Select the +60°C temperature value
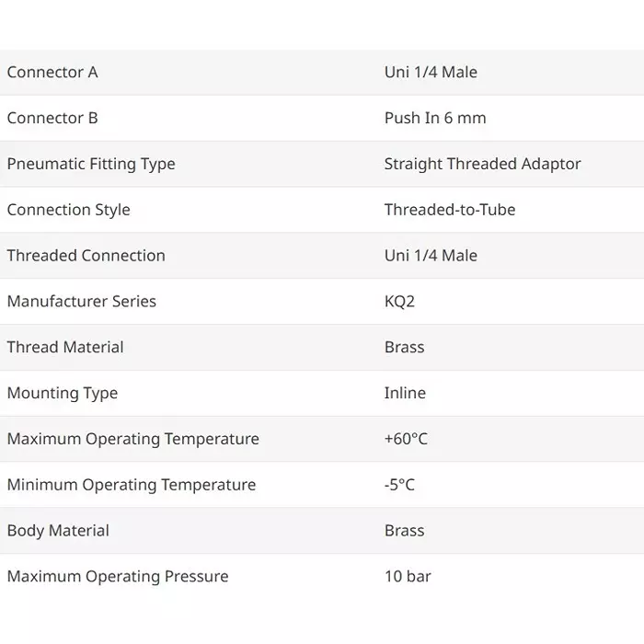Screen dimensions: 644x644 [406, 440]
